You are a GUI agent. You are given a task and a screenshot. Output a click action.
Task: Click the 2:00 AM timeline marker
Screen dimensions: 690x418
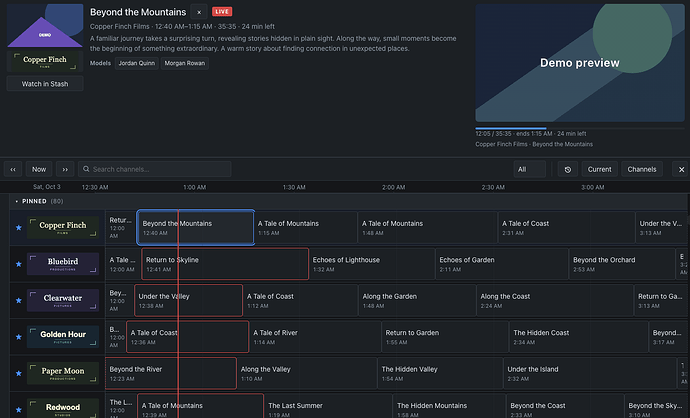point(393,187)
